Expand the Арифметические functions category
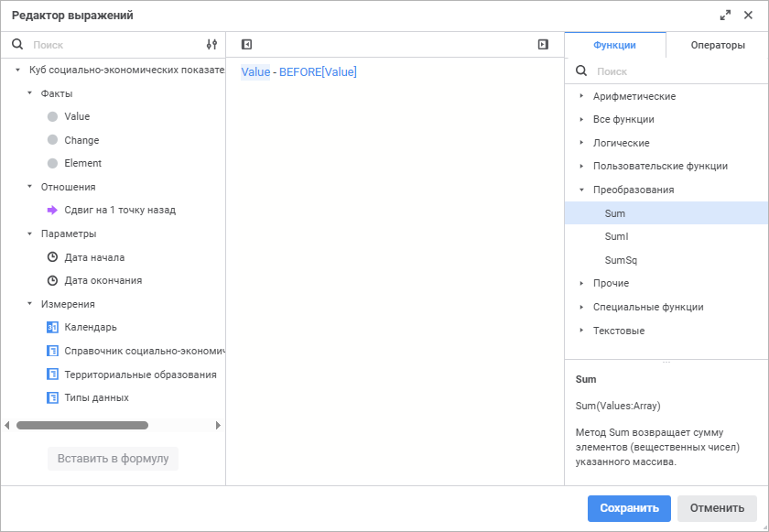769x532 pixels. pyautogui.click(x=581, y=96)
